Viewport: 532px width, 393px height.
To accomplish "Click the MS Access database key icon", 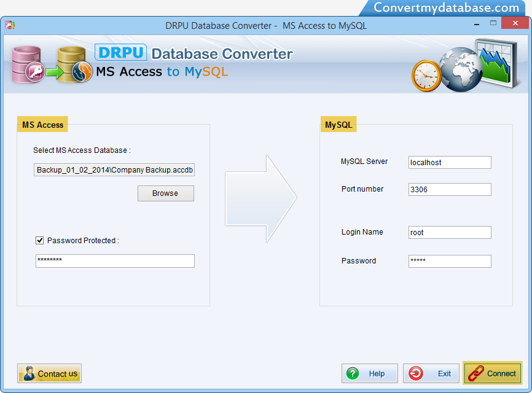I will [28, 64].
